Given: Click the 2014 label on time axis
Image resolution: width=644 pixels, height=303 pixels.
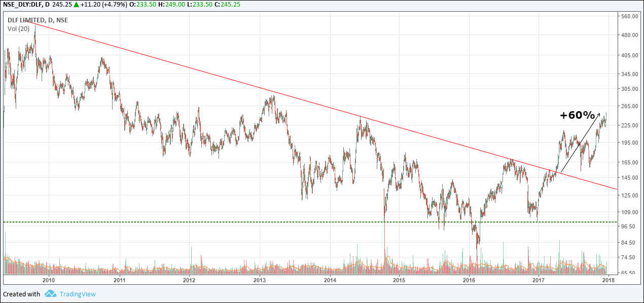Looking at the screenshot, I should pyautogui.click(x=330, y=280).
